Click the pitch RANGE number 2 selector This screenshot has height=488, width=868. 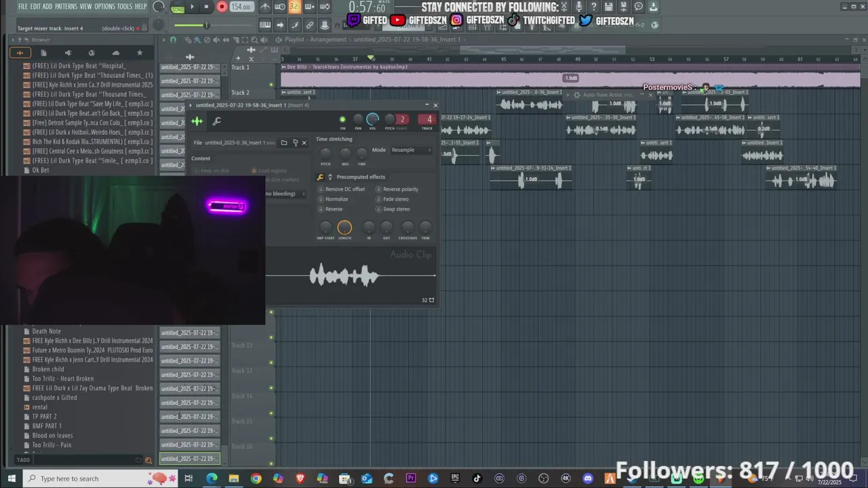tap(402, 119)
